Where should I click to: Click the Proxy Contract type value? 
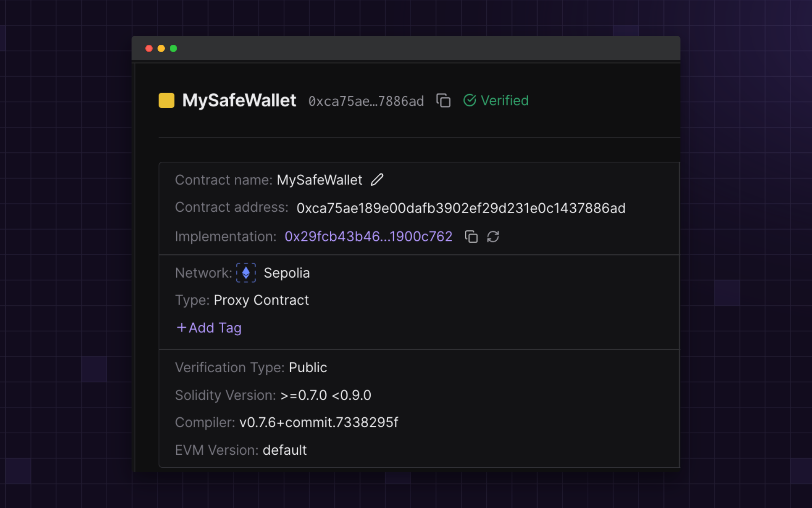click(x=261, y=300)
